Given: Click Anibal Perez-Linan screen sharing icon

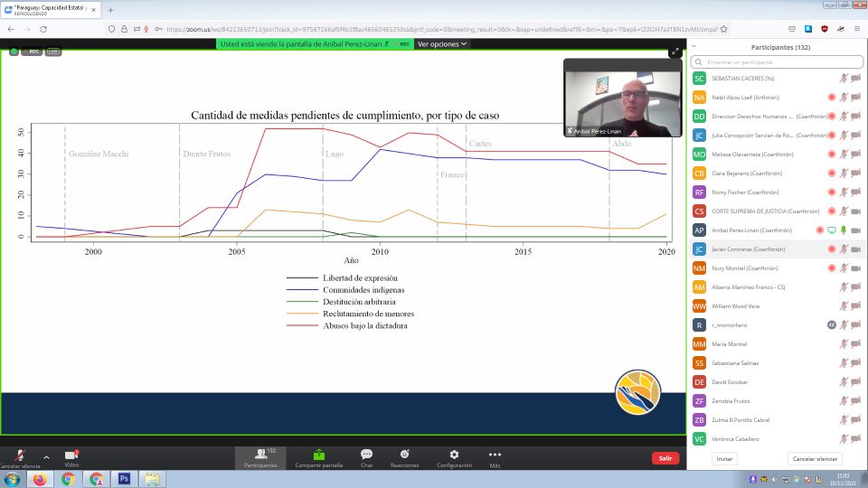Looking at the screenshot, I should pos(832,230).
